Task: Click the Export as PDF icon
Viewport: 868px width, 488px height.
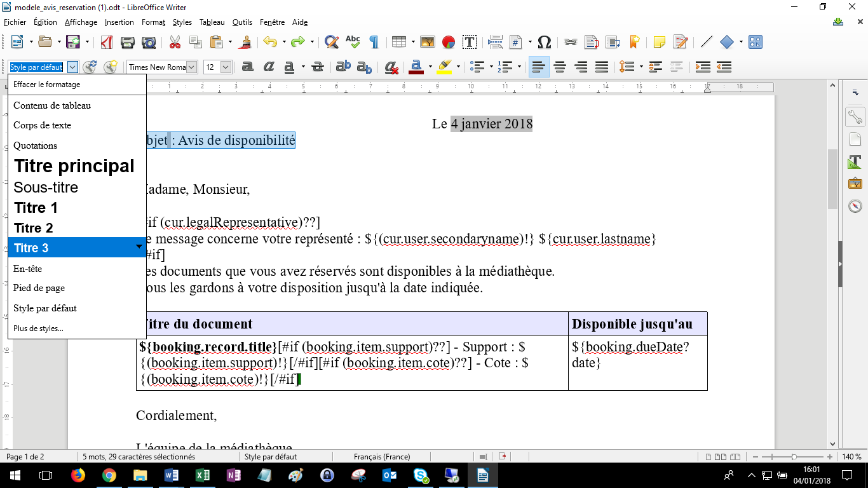Action: click(106, 42)
